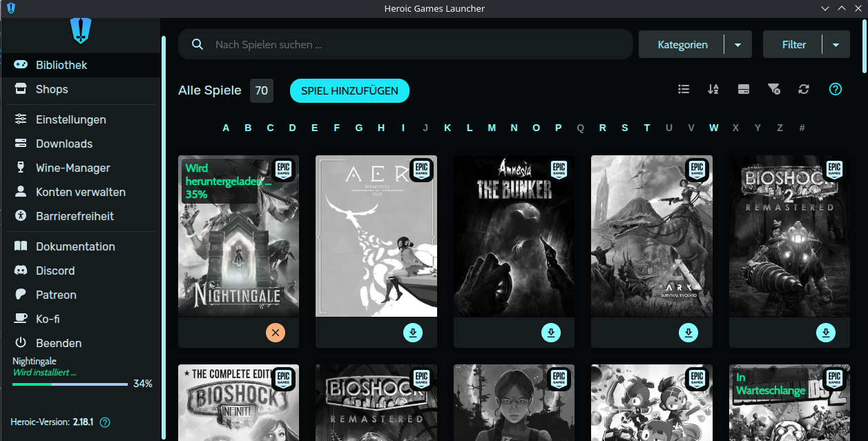868x441 pixels.
Task: Click Nightingale install progress bar in sidebar
Action: tap(70, 384)
